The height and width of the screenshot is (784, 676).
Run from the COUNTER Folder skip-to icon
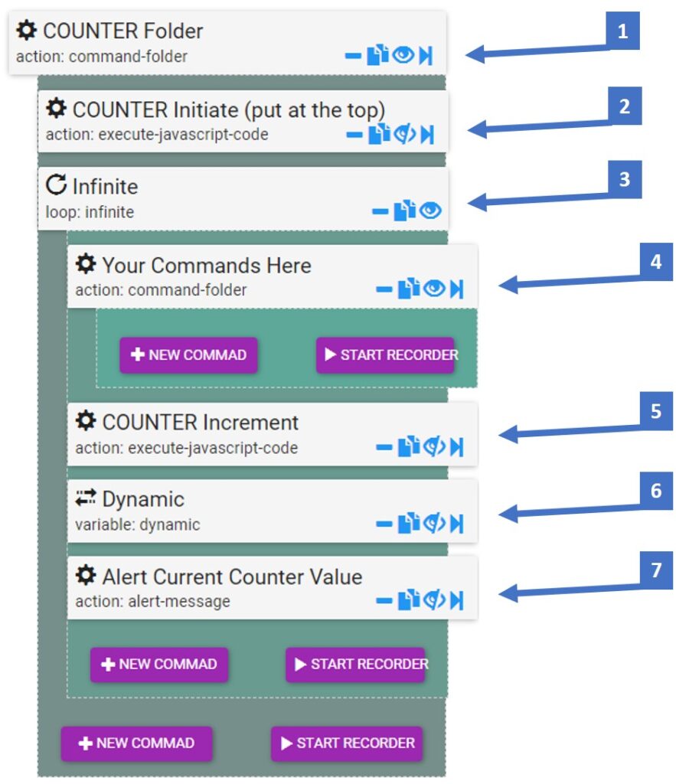[426, 55]
